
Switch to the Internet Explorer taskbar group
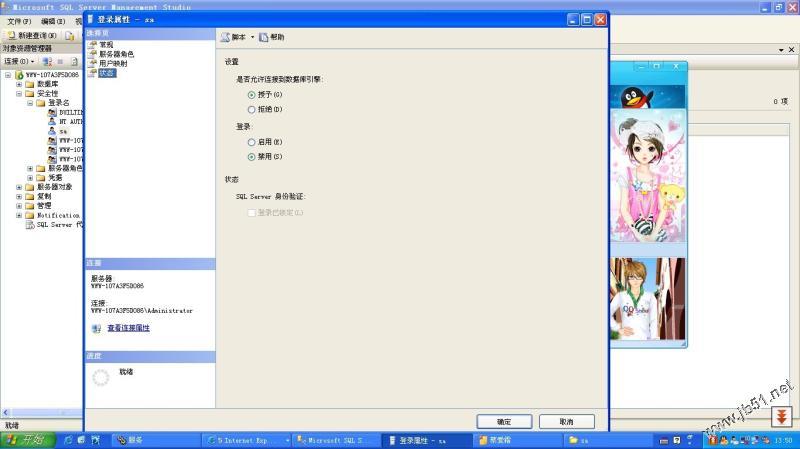(246, 440)
